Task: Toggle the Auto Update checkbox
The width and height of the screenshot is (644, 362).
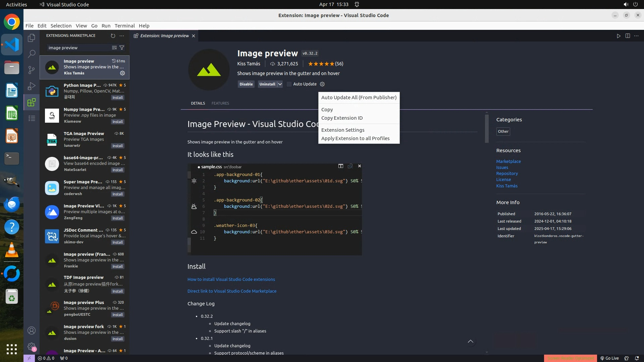Action: (289, 84)
